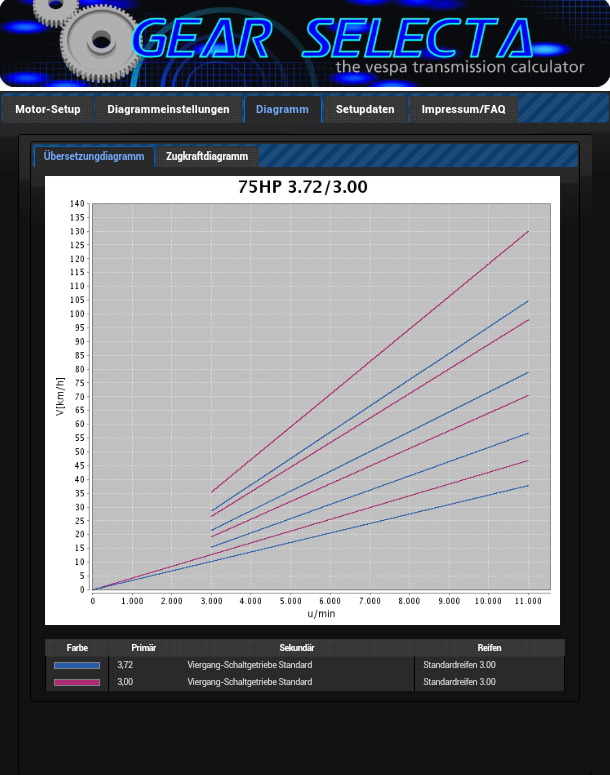Select the 3,00 primary ratio cell
Viewport: 610px width, 775px height.
(x=126, y=682)
